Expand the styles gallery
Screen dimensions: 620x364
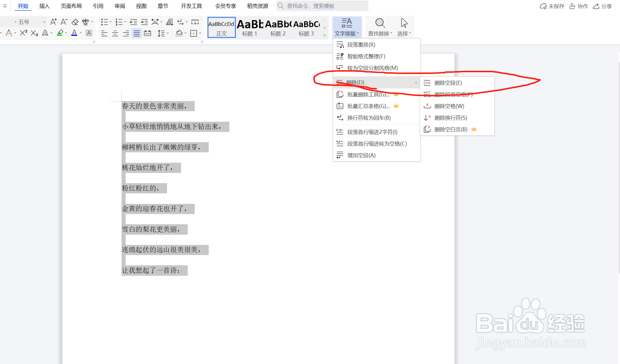click(324, 35)
